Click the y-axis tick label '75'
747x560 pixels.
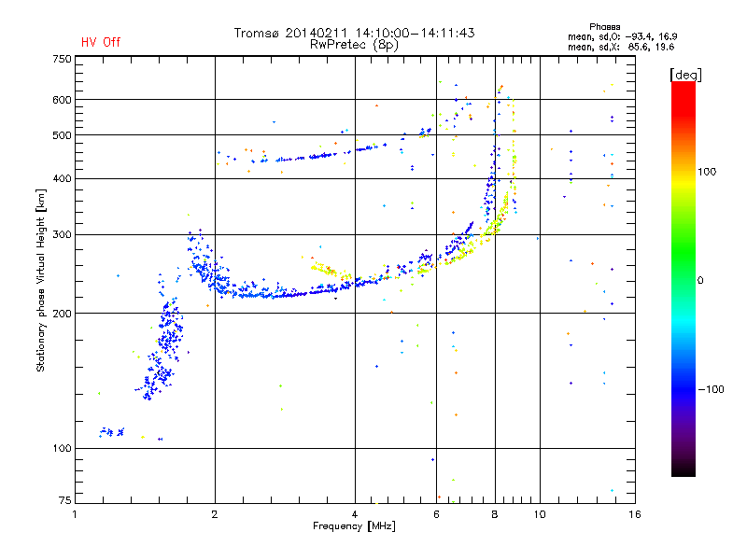65,500
